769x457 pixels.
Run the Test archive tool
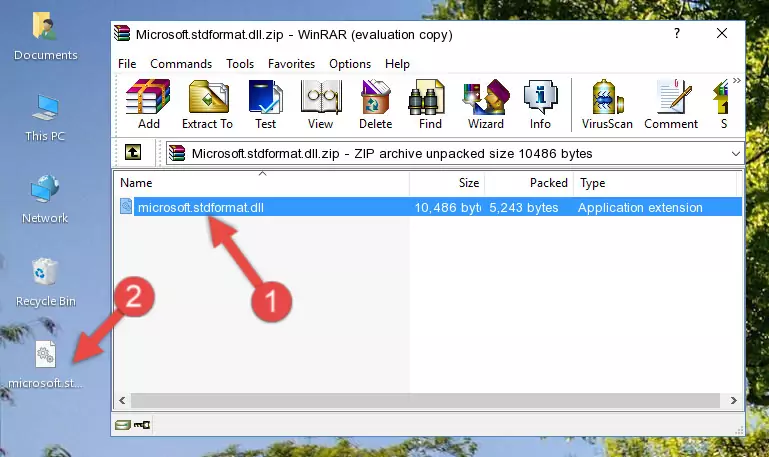(265, 104)
